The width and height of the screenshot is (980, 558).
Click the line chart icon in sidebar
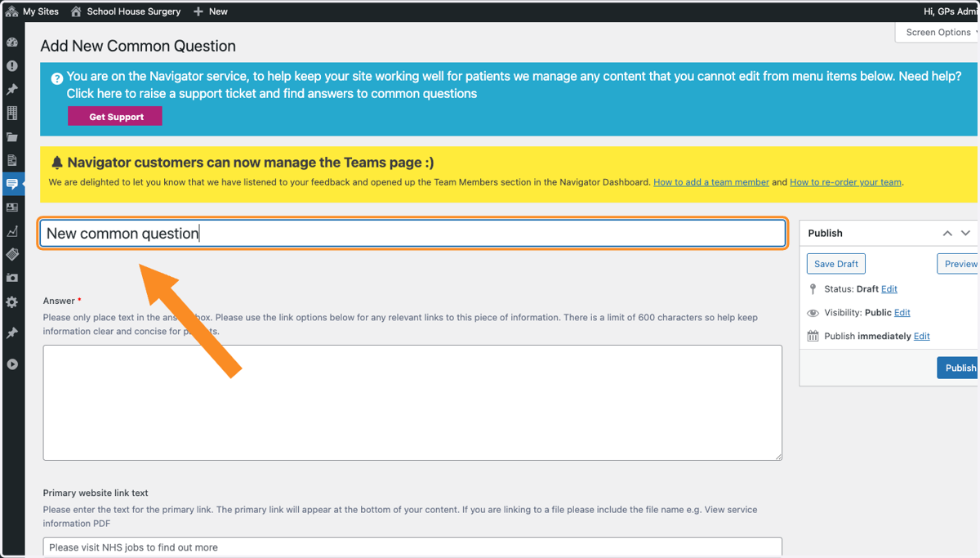[x=12, y=231]
